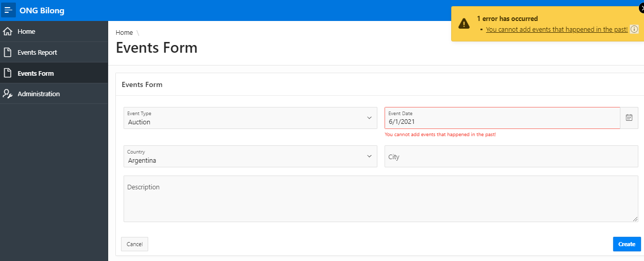Click the warning triangle icon in notification
This screenshot has width=644, height=261.
click(464, 24)
